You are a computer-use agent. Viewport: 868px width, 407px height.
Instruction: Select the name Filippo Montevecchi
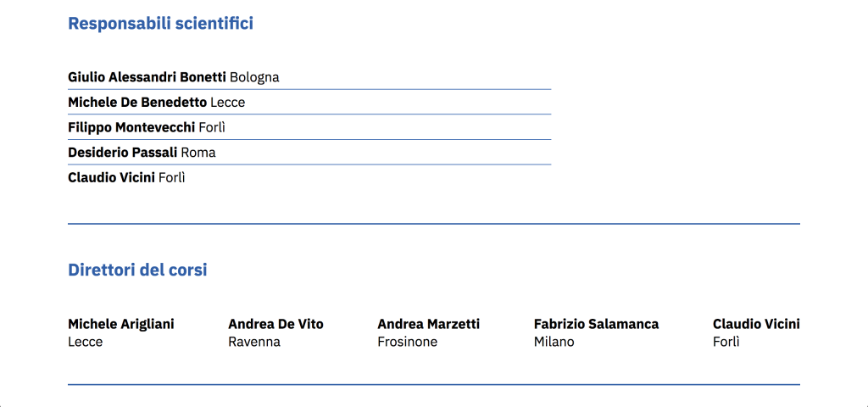pos(131,128)
